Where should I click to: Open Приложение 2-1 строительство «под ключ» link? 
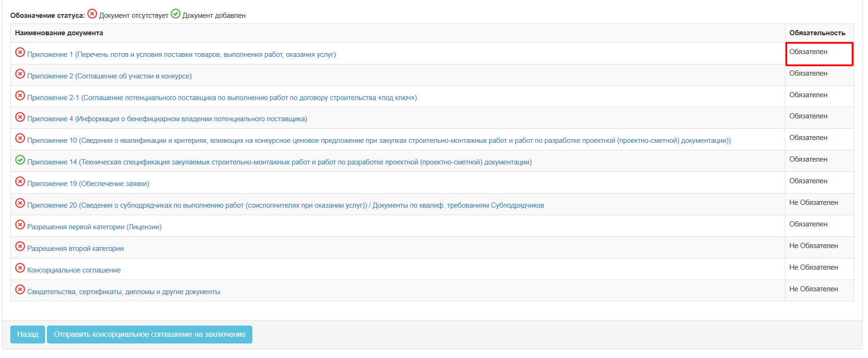222,98
